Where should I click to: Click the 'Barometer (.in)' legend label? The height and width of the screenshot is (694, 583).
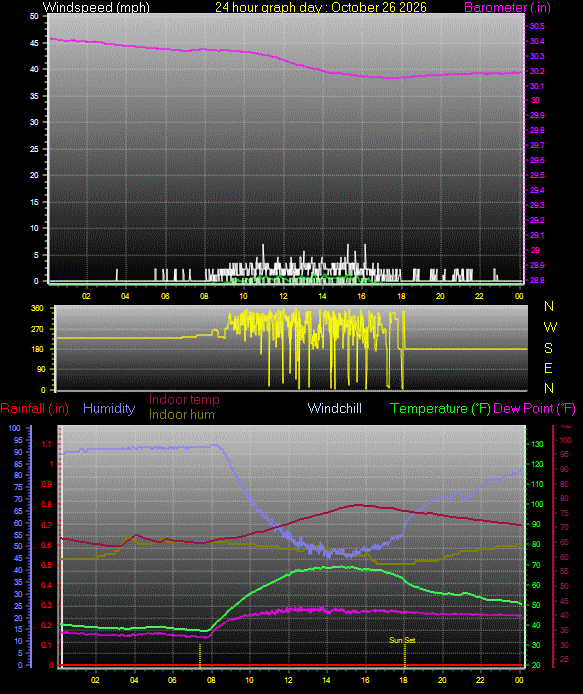(507, 8)
